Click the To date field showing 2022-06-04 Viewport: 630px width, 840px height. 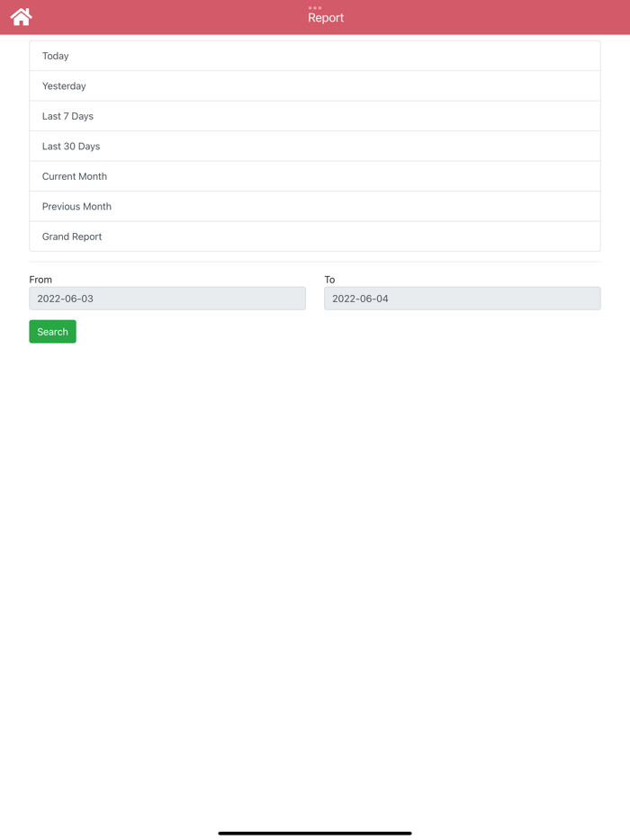(x=462, y=298)
